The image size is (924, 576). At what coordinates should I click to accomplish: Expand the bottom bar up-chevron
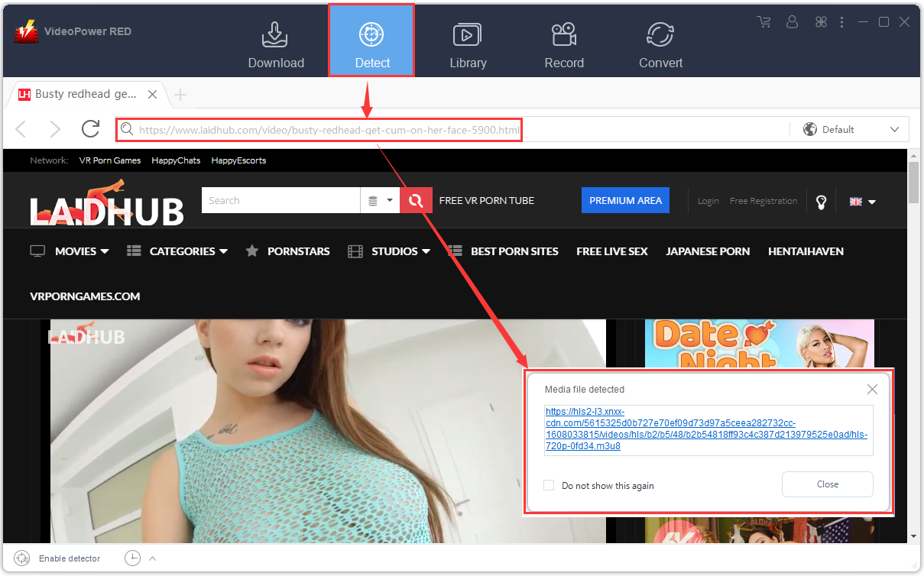[x=152, y=558]
